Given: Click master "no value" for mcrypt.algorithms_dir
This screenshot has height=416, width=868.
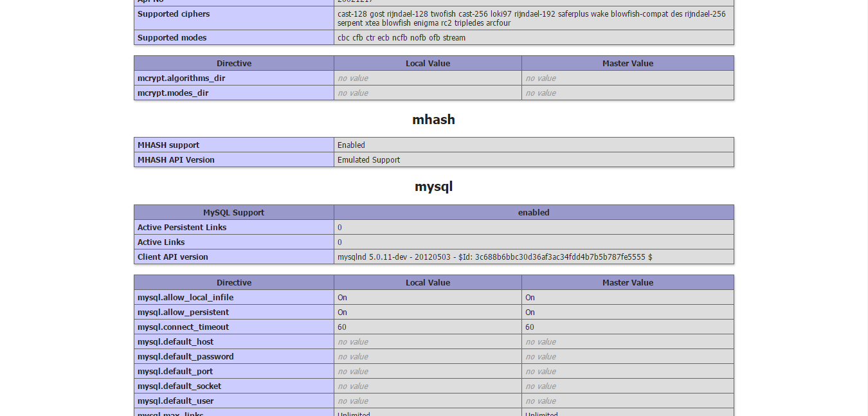Looking at the screenshot, I should tap(541, 78).
